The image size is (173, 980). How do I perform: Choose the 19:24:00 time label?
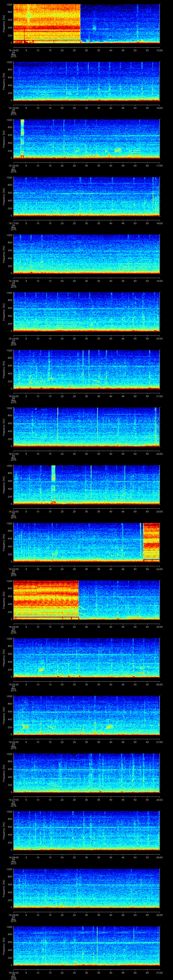pyautogui.click(x=13, y=627)
